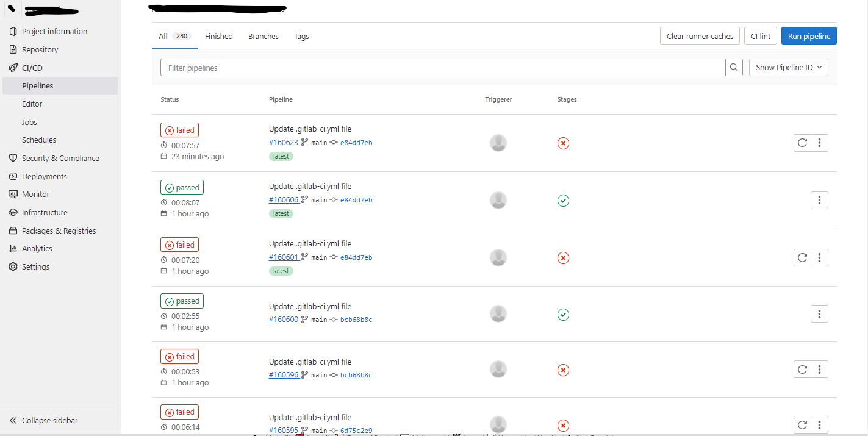This screenshot has height=436, width=868.
Task: Click the failed status badge of #160601
Action: click(179, 245)
